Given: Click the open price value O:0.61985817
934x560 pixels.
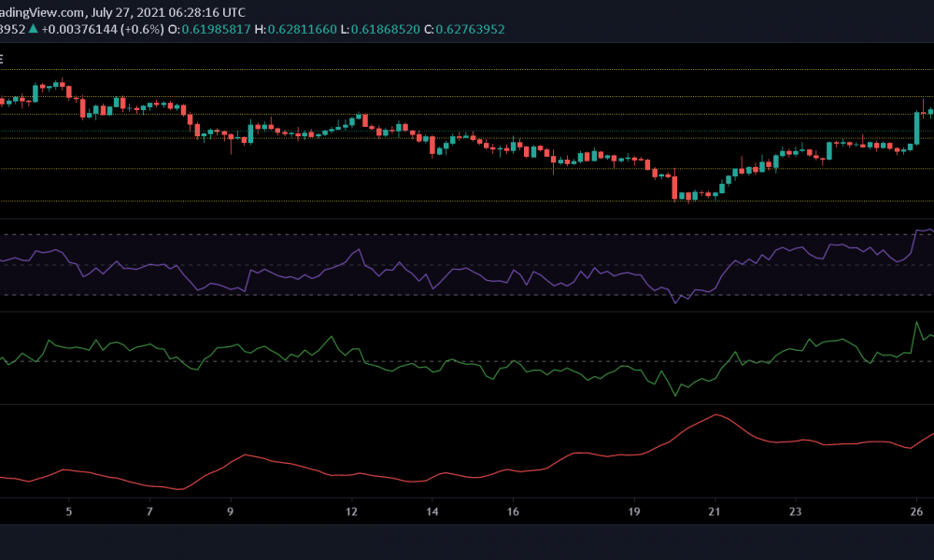Looking at the screenshot, I should tap(209, 29).
